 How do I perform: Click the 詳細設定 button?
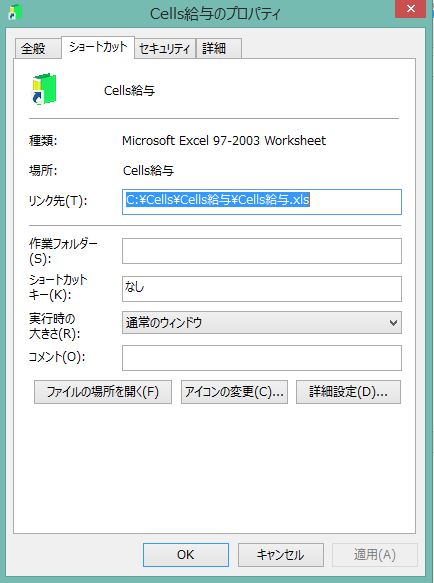coord(348,392)
